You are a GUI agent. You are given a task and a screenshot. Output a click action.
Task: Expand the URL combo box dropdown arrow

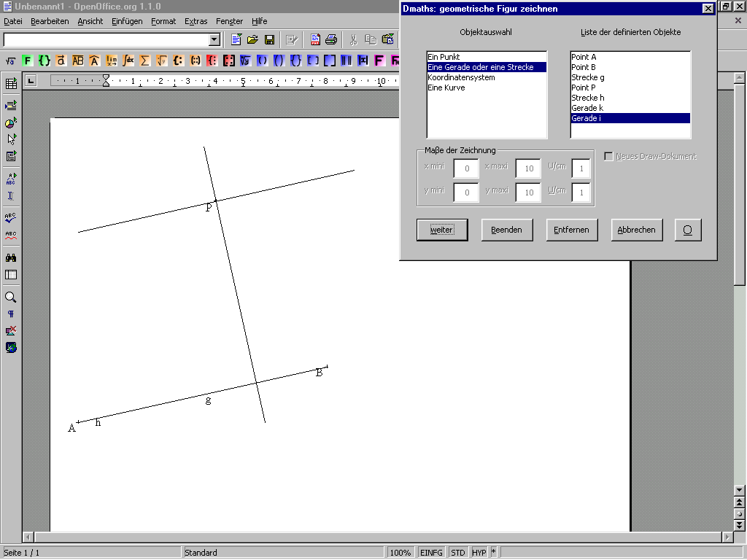[214, 39]
